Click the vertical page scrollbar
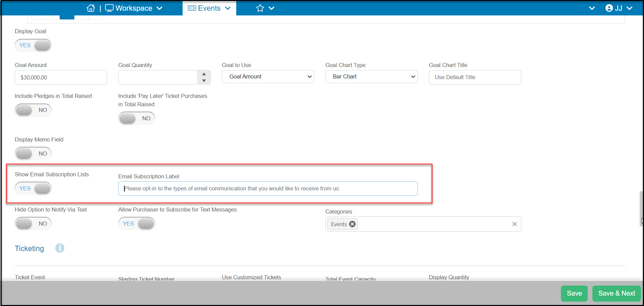This screenshot has width=644, height=306. (x=641, y=209)
